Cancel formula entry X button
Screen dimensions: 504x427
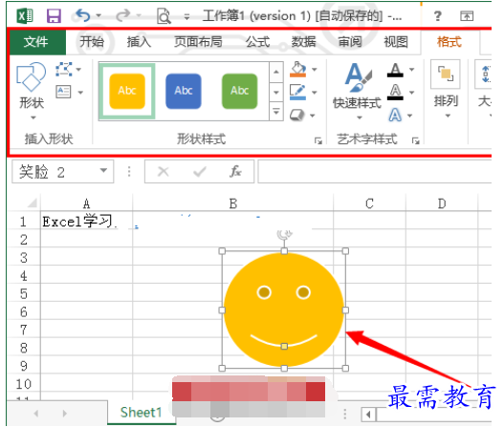tap(164, 172)
